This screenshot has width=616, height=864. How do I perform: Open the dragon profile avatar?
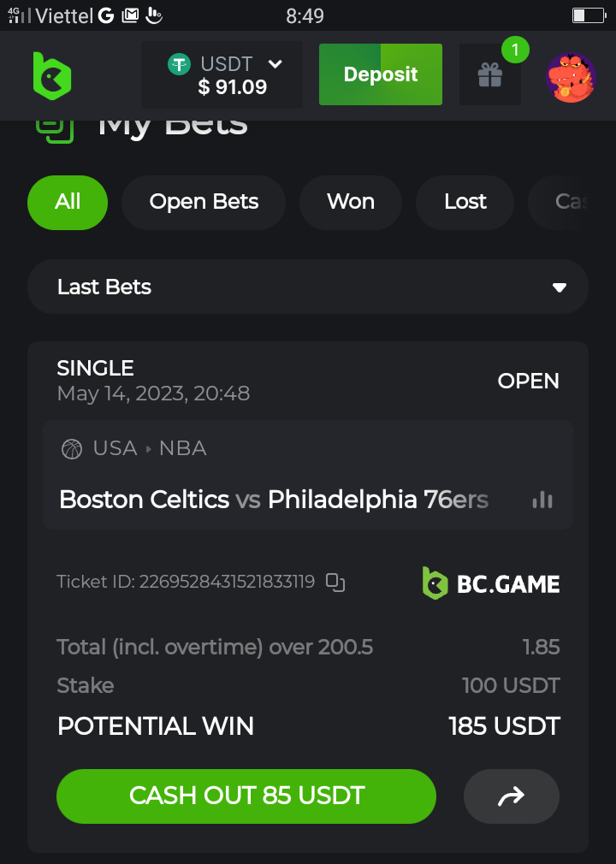[571, 77]
